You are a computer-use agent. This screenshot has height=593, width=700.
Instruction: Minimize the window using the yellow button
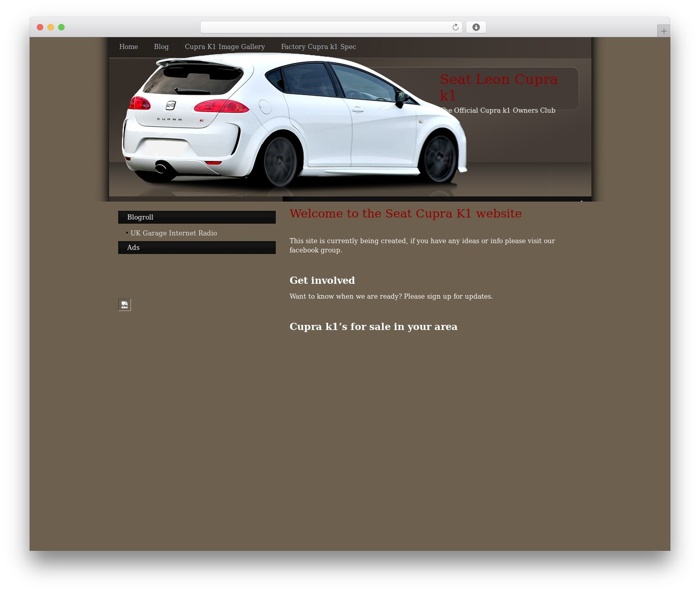coord(50,27)
